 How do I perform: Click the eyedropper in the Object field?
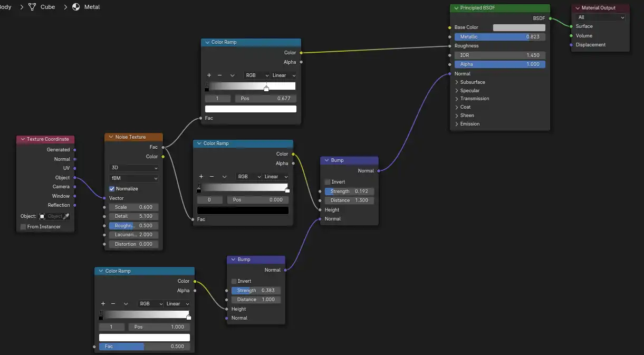tap(67, 216)
